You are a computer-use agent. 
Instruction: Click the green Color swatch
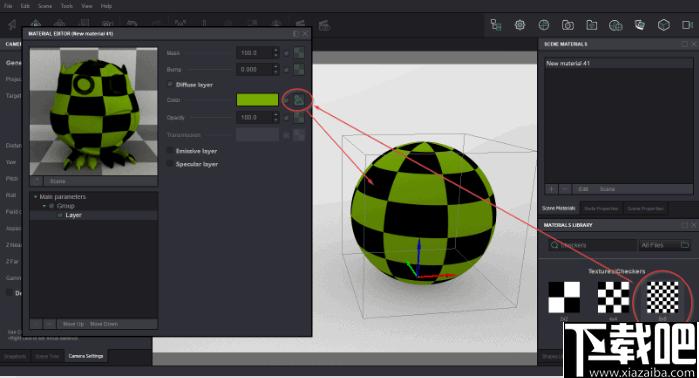pyautogui.click(x=257, y=100)
